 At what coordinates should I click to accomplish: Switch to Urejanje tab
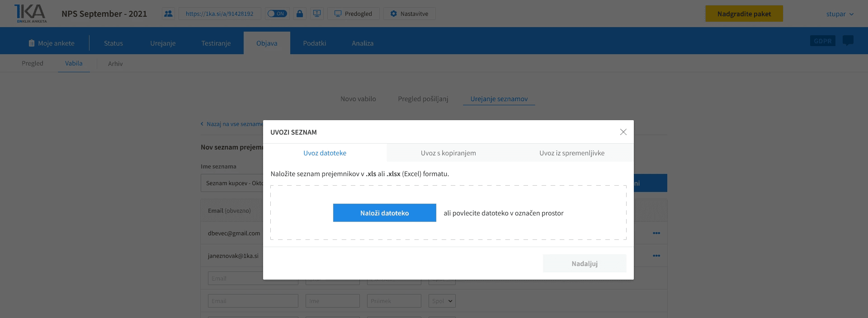(163, 43)
